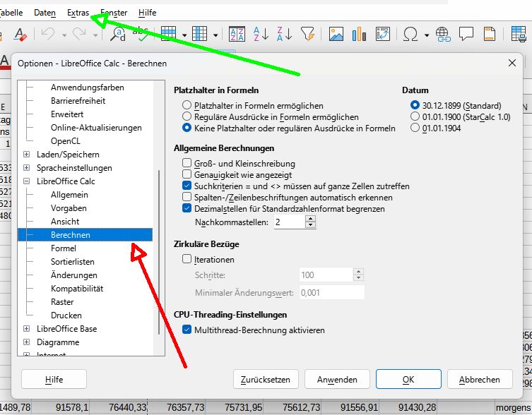Select the Kompatibilität options page
532x415 pixels.
[x=77, y=289]
